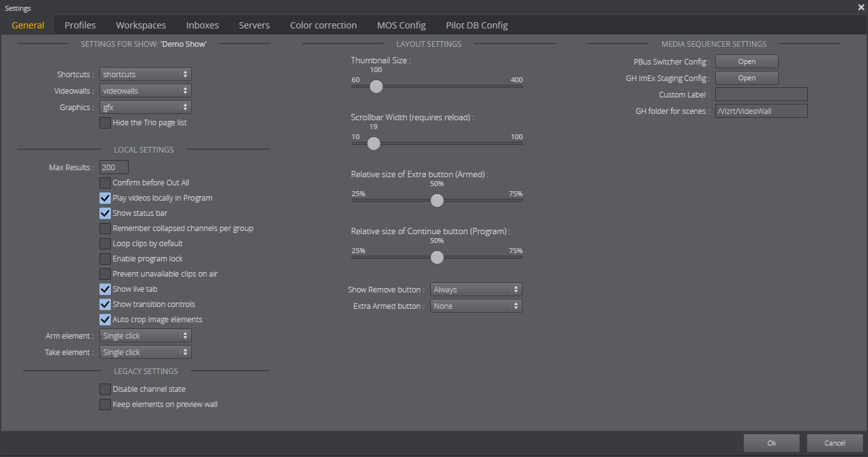Expand the Shortcuts dropdown
Screen dimensions: 868x457
tap(146, 74)
